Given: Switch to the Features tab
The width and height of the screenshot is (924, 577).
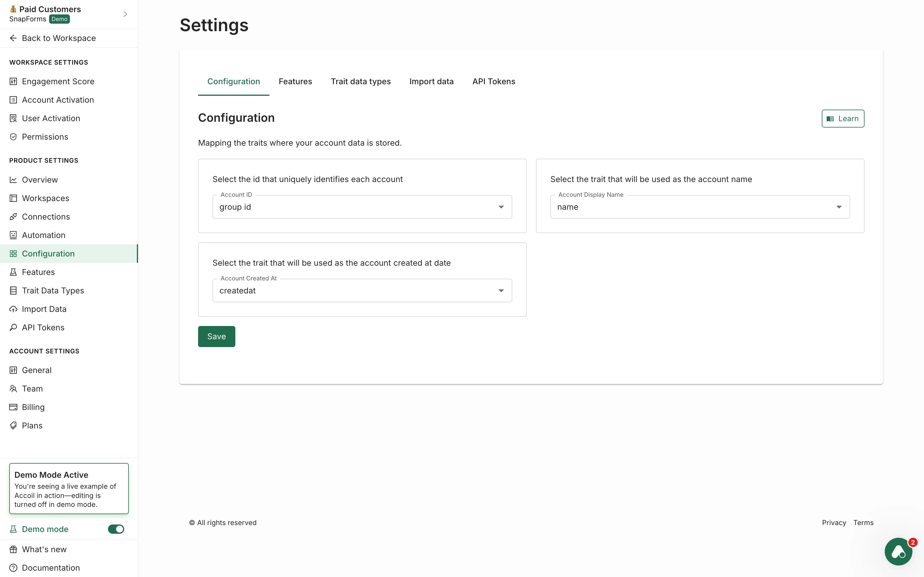Looking at the screenshot, I should [x=295, y=81].
